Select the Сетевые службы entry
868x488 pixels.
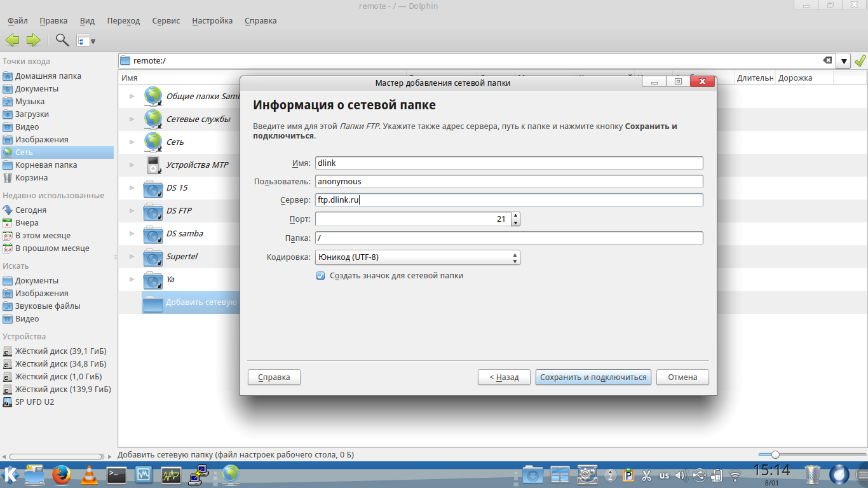pyautogui.click(x=198, y=119)
